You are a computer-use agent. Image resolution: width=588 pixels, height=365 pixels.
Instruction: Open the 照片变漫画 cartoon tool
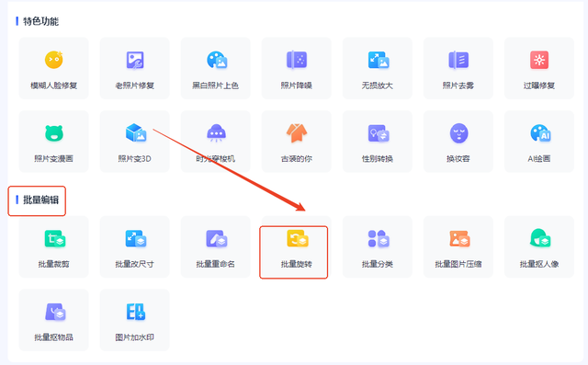click(x=53, y=142)
